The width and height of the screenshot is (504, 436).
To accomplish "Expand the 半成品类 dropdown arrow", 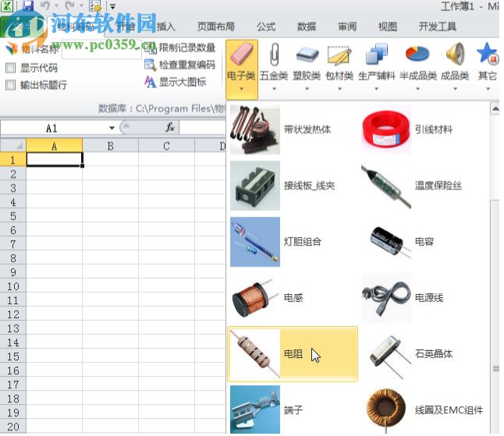I will pyautogui.click(x=417, y=89).
